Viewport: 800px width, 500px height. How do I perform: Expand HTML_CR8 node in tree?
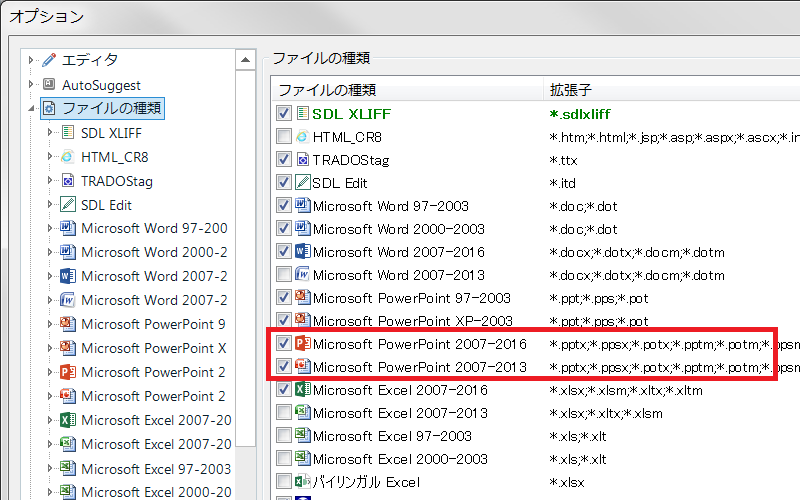49,157
